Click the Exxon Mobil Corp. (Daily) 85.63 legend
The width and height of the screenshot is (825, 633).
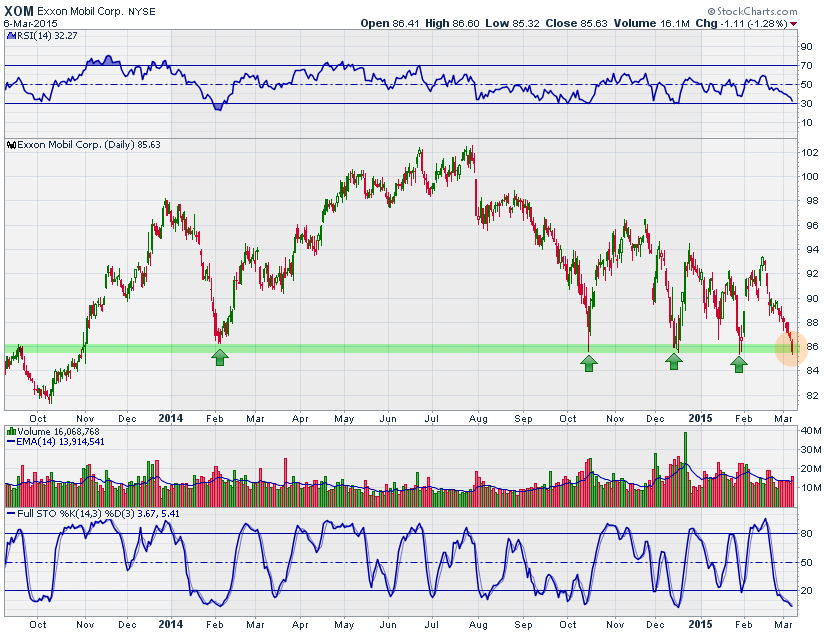click(89, 145)
